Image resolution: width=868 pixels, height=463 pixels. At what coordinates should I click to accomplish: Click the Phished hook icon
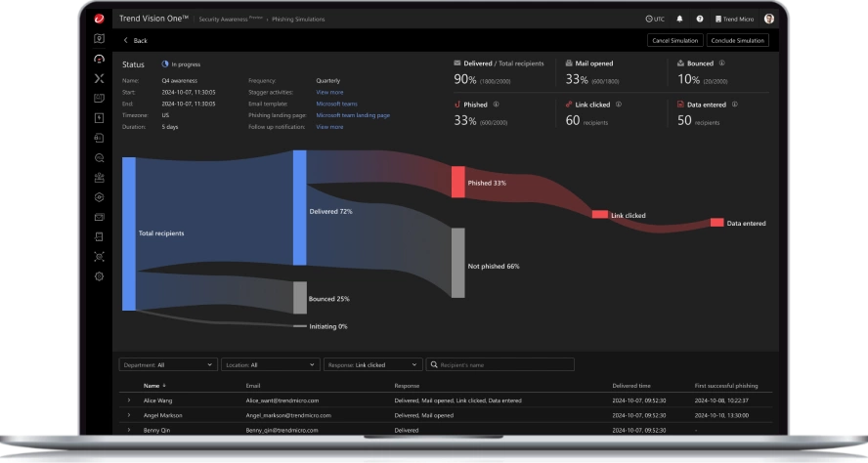click(457, 104)
